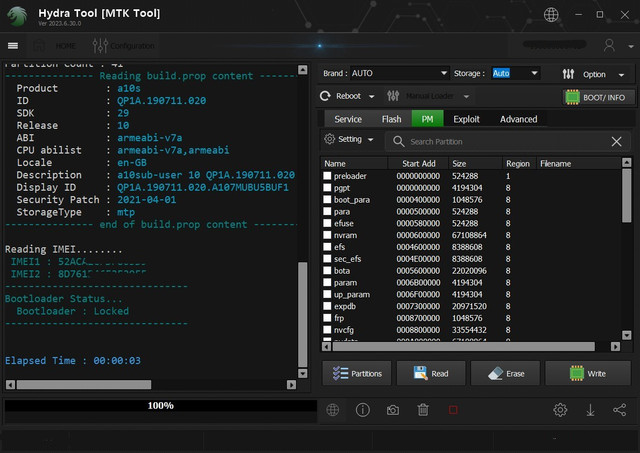Open the Brand AUTO dropdown
The image size is (640, 453).
click(x=399, y=73)
